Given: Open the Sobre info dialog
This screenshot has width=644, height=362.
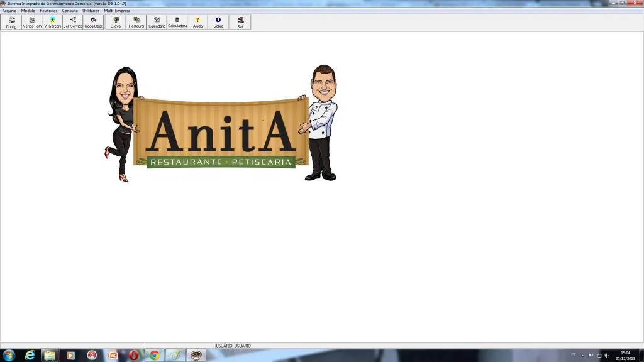Looking at the screenshot, I should 218,23.
